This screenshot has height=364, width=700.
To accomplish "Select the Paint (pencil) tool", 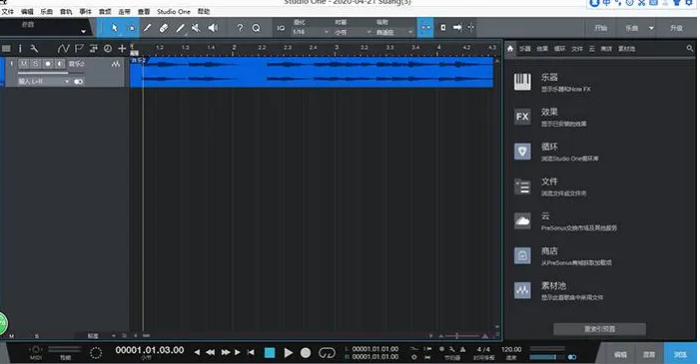I will coord(180,28).
